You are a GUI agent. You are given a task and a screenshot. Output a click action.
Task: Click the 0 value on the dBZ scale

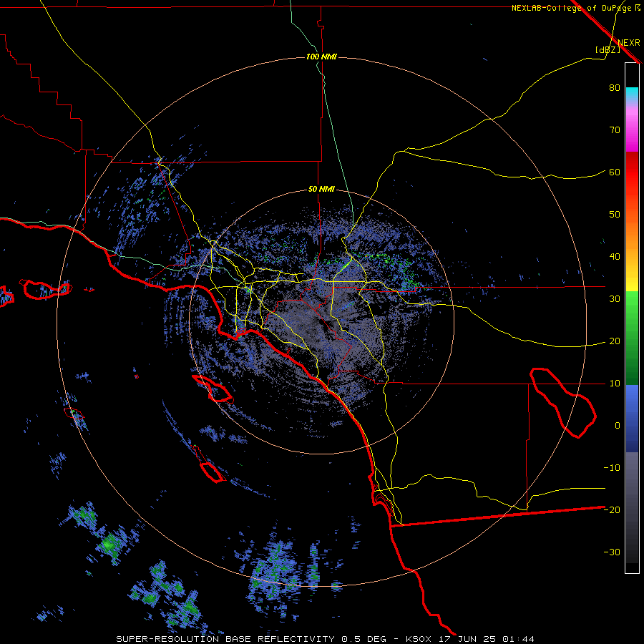[618, 426]
